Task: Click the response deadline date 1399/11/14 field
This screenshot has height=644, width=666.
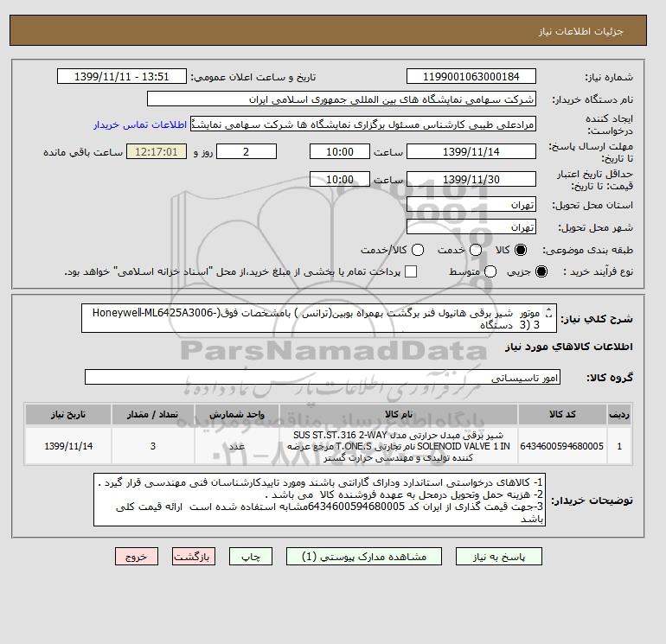Action: pyautogui.click(x=471, y=151)
